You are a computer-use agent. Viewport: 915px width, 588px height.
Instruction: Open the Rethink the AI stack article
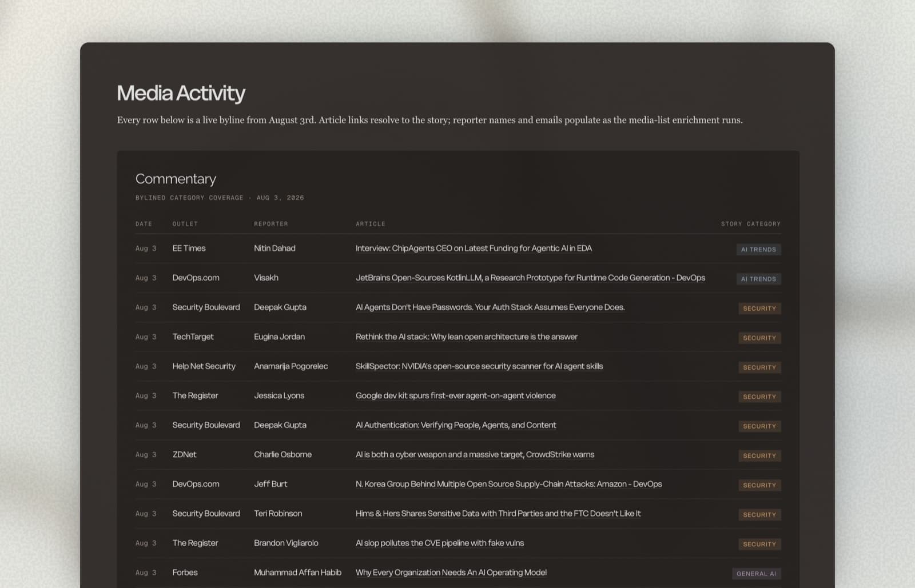point(467,337)
